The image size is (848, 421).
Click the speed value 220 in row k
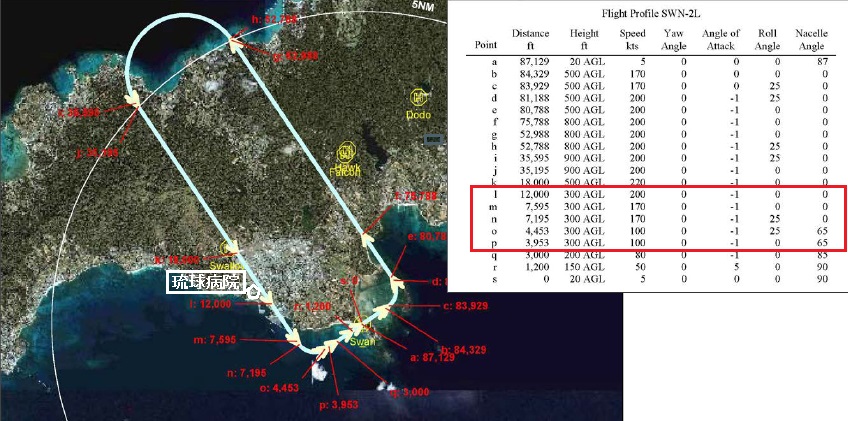(x=638, y=183)
